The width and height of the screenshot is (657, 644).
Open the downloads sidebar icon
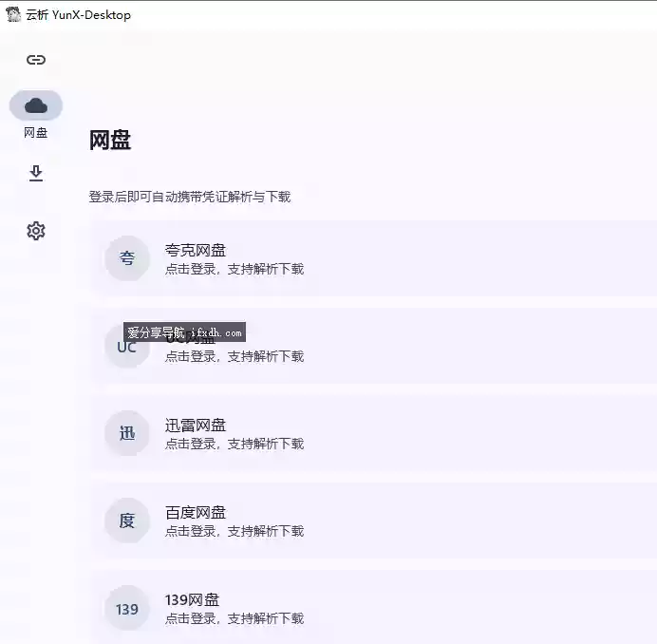(x=36, y=173)
